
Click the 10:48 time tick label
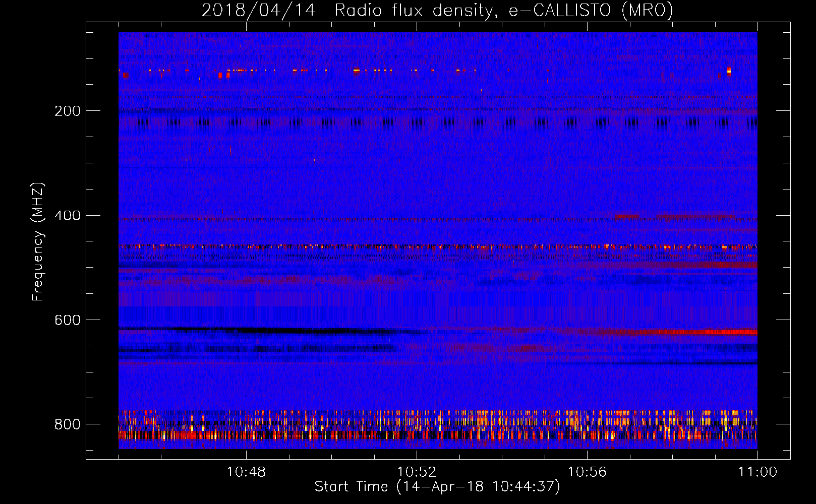[x=246, y=472]
